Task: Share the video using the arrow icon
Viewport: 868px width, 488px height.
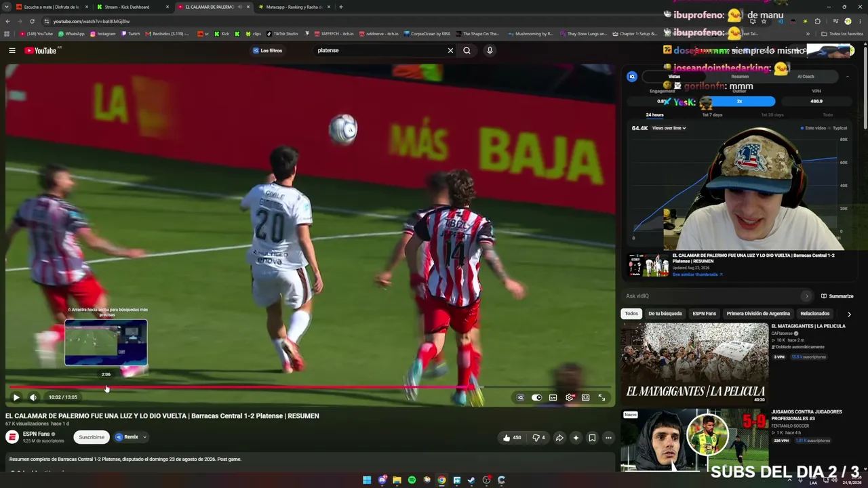Action: [x=559, y=438]
